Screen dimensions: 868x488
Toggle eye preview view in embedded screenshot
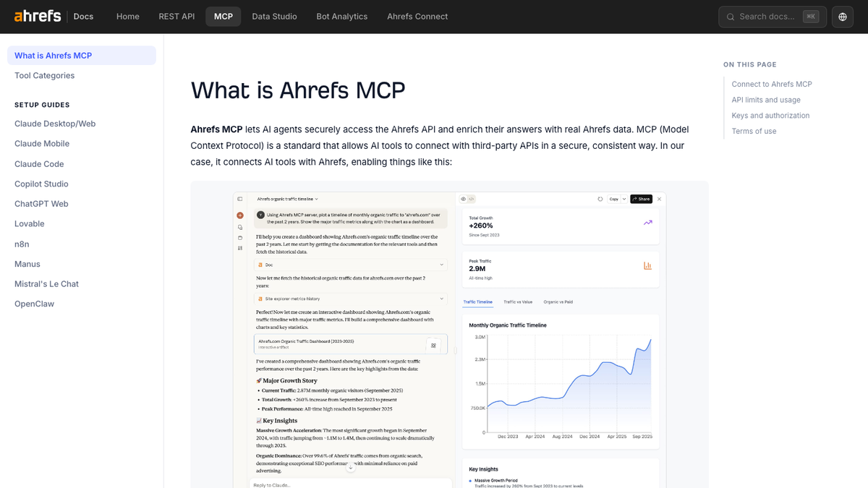pos(464,199)
